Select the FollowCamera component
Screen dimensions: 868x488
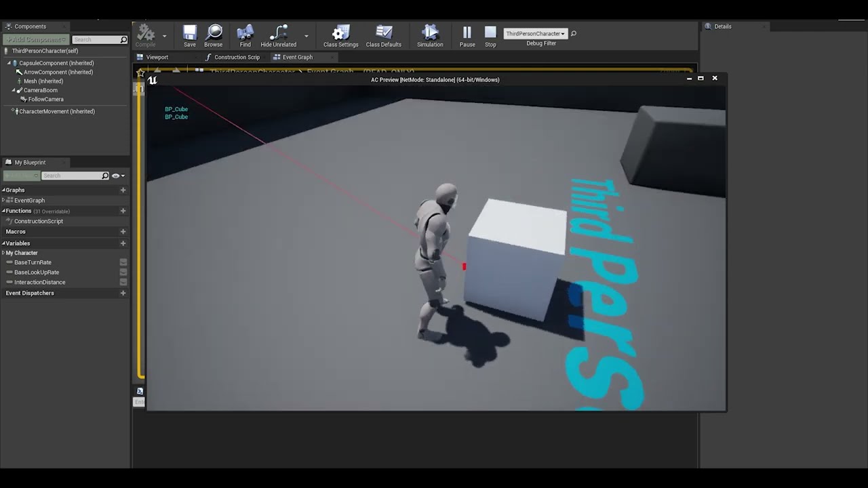click(x=45, y=100)
